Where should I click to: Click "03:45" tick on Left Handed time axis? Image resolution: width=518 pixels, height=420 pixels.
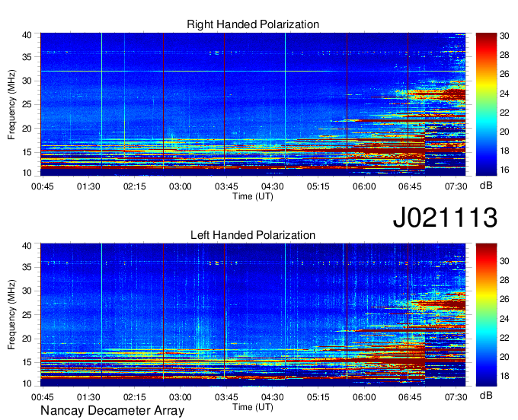tap(226, 397)
